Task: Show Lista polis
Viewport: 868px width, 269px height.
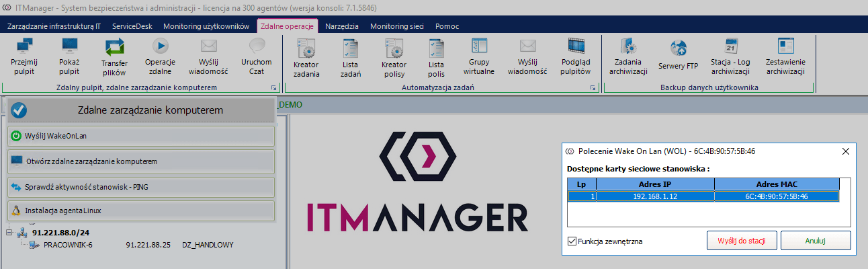Action: click(436, 58)
